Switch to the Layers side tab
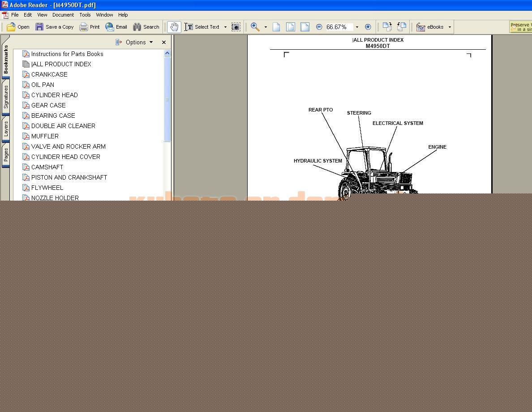 coord(6,129)
